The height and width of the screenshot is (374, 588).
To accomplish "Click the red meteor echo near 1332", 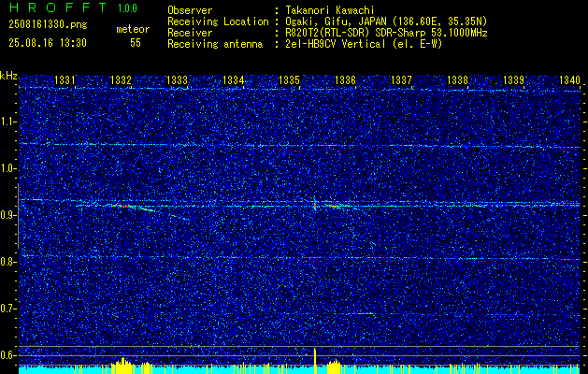I will pyautogui.click(x=123, y=206).
